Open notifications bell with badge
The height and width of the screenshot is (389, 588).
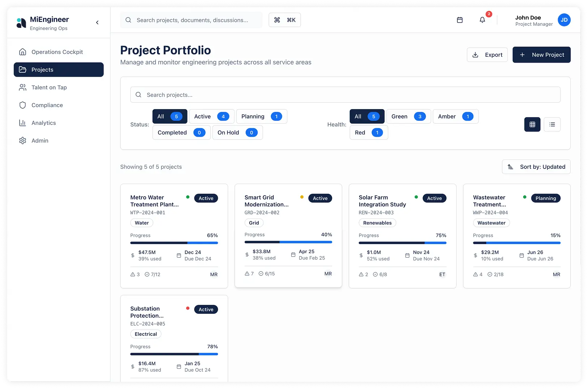(482, 20)
